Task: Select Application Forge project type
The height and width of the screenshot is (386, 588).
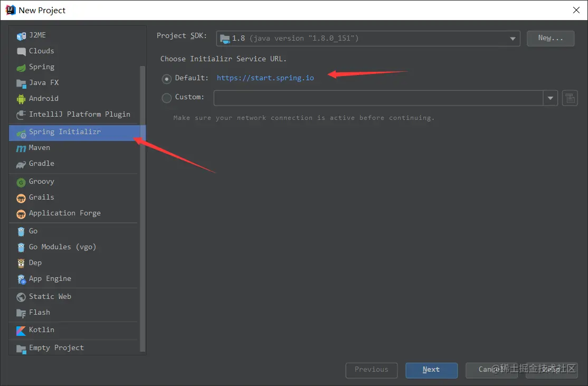Action: (x=73, y=213)
